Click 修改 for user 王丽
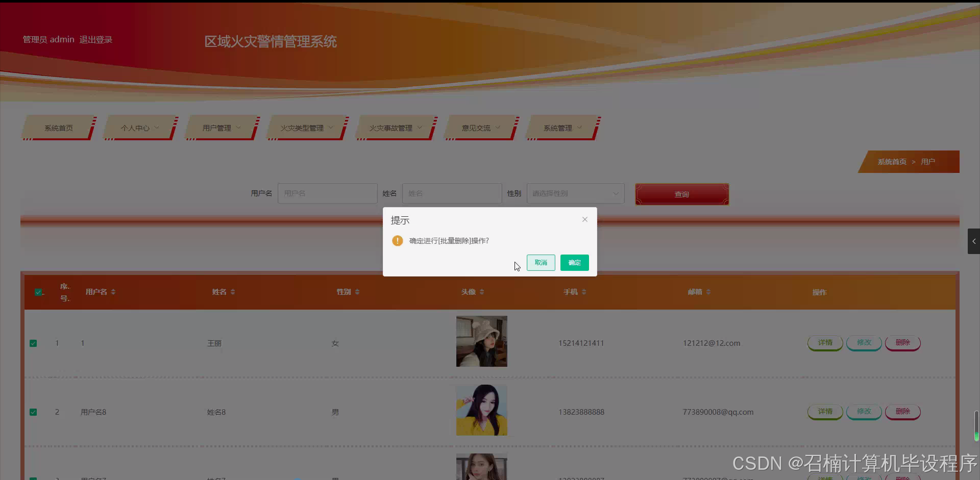This screenshot has height=480, width=980. (864, 343)
